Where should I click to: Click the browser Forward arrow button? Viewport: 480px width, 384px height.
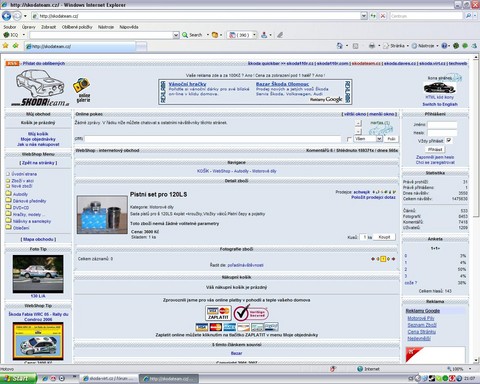17,16
